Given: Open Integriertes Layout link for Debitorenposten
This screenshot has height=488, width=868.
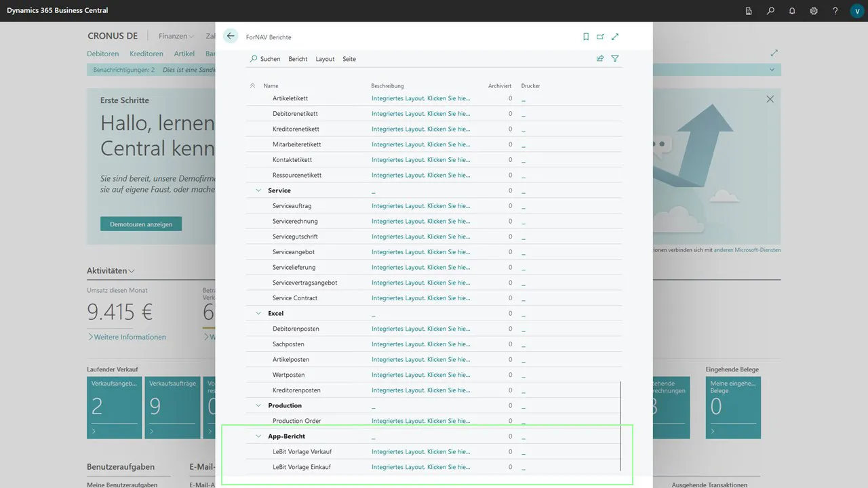Looking at the screenshot, I should point(420,329).
